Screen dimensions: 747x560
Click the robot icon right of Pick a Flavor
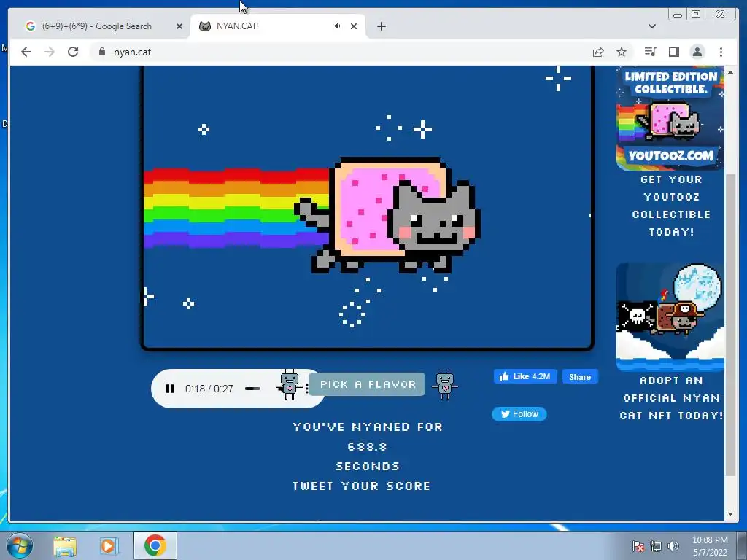[x=444, y=384]
